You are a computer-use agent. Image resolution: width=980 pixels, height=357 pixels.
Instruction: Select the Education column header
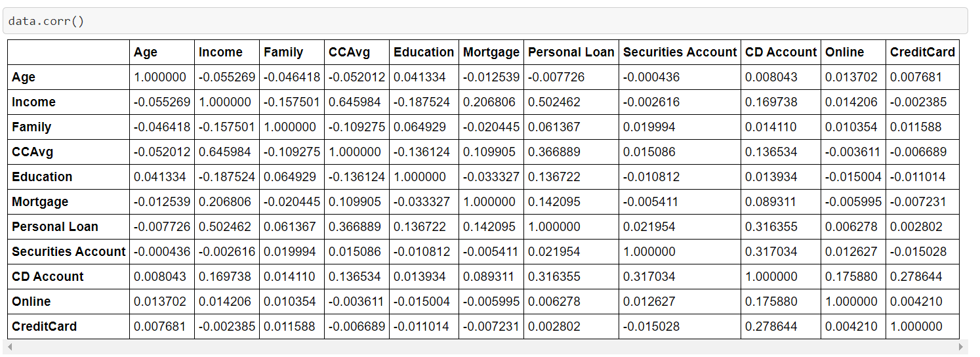point(424,52)
